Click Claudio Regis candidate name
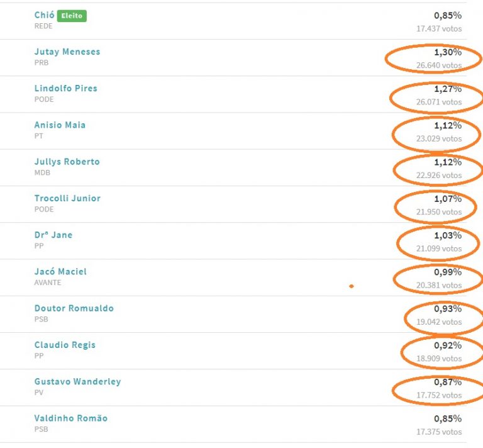Viewport: 483px width, 448px height. point(65,345)
